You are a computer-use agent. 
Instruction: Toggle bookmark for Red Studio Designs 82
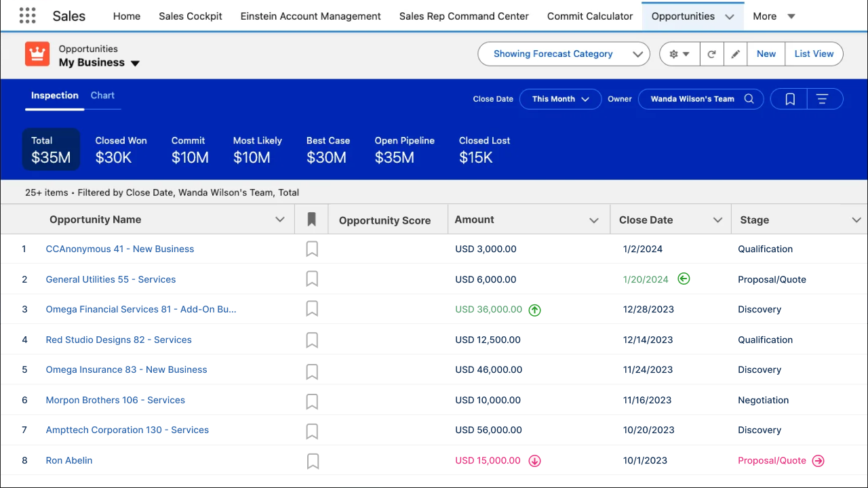[x=312, y=340]
